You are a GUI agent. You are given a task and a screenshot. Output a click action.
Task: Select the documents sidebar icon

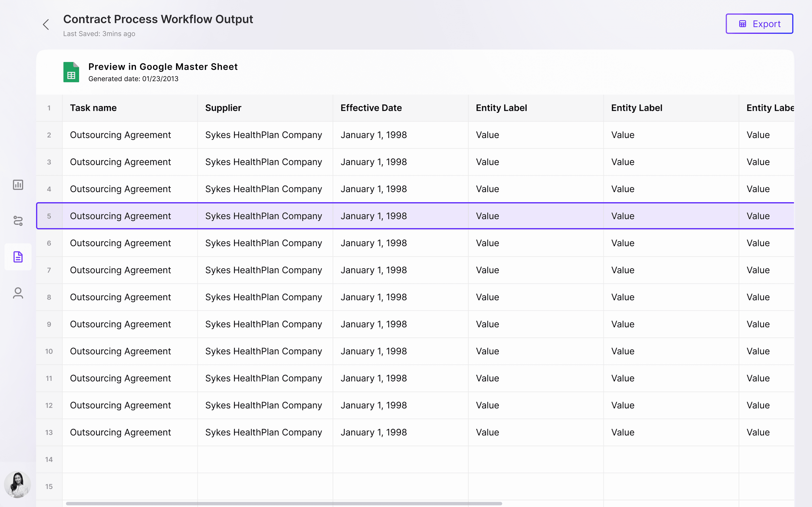[18, 257]
